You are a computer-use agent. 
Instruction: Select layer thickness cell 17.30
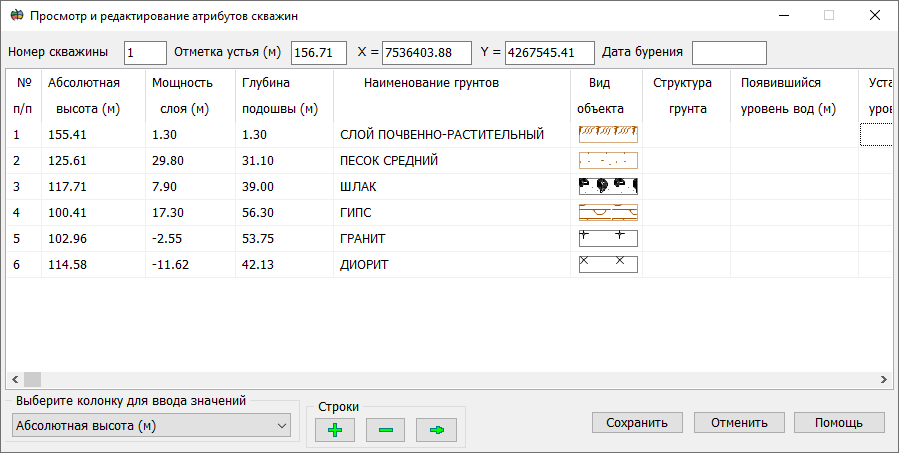click(x=190, y=213)
